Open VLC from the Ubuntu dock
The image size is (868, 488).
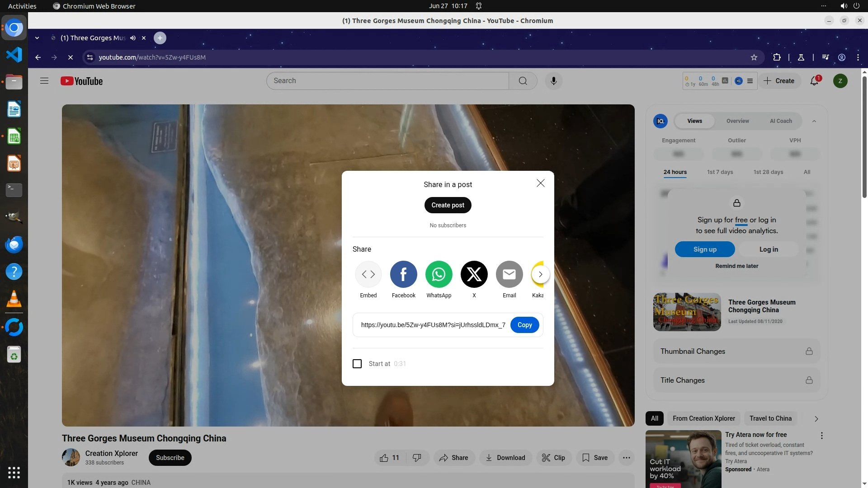pyautogui.click(x=14, y=299)
